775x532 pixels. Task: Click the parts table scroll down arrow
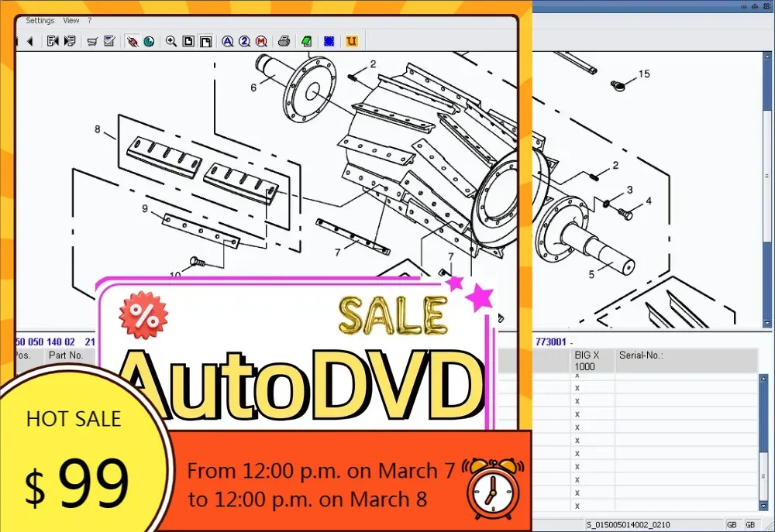click(x=763, y=506)
